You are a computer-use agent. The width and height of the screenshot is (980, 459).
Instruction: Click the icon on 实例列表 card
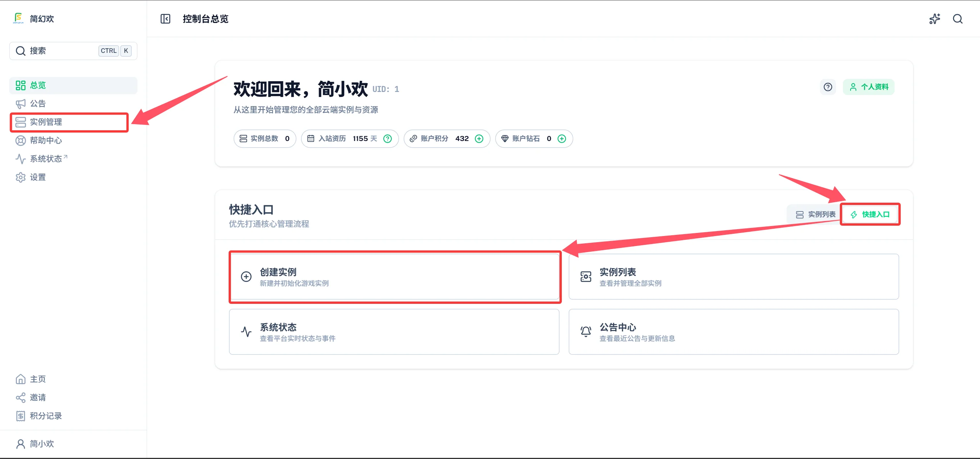point(586,277)
